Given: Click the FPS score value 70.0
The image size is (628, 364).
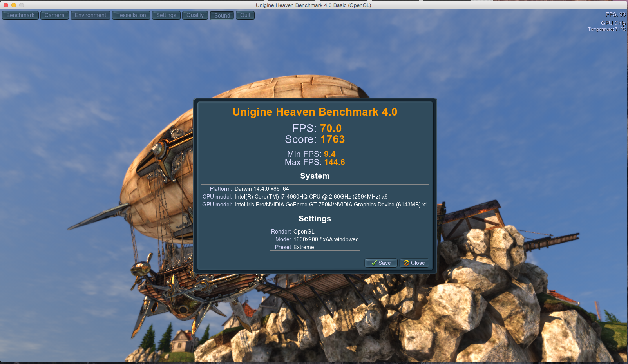Looking at the screenshot, I should [x=331, y=128].
